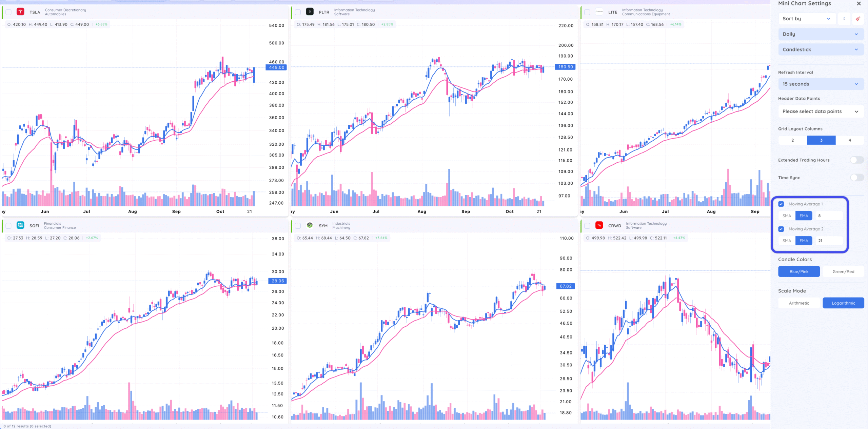
Task: Close the Mini Chart Settings panel
Action: [x=859, y=4]
